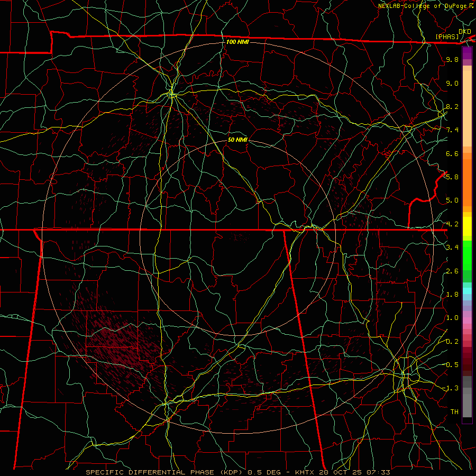Pick the pink segment of the color bar
Image resolution: width=476 pixels, height=476 pixels.
point(467,321)
